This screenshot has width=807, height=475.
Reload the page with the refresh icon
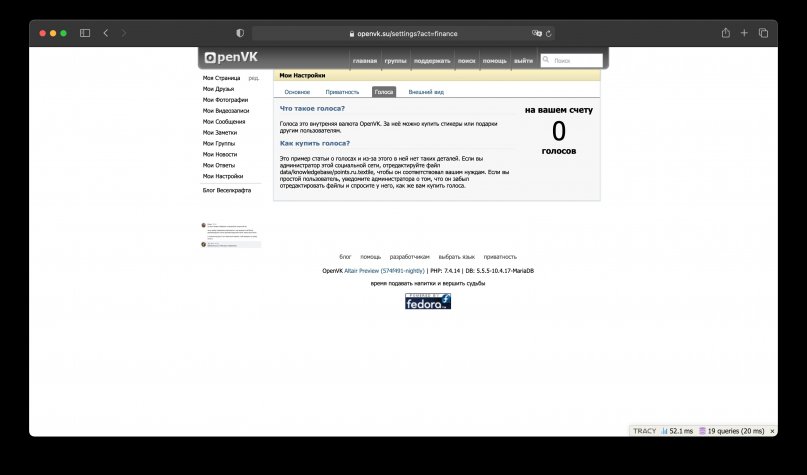coord(549,33)
